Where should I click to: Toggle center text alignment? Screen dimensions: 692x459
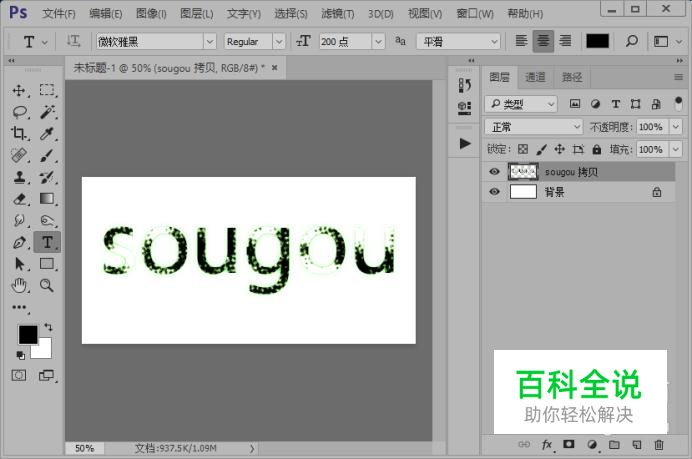click(x=543, y=41)
